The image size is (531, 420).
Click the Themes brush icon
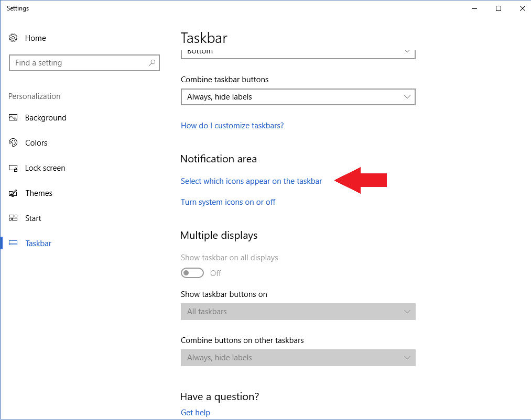click(x=14, y=193)
